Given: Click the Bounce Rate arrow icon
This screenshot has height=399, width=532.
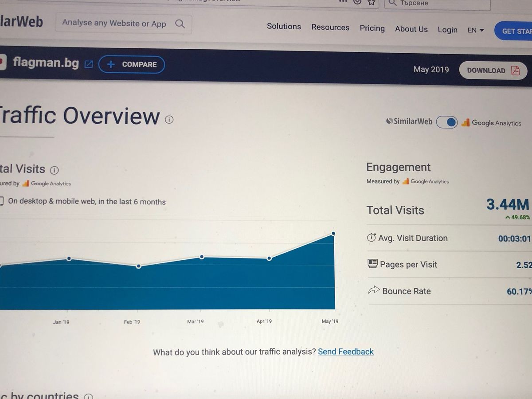Looking at the screenshot, I should [374, 290].
